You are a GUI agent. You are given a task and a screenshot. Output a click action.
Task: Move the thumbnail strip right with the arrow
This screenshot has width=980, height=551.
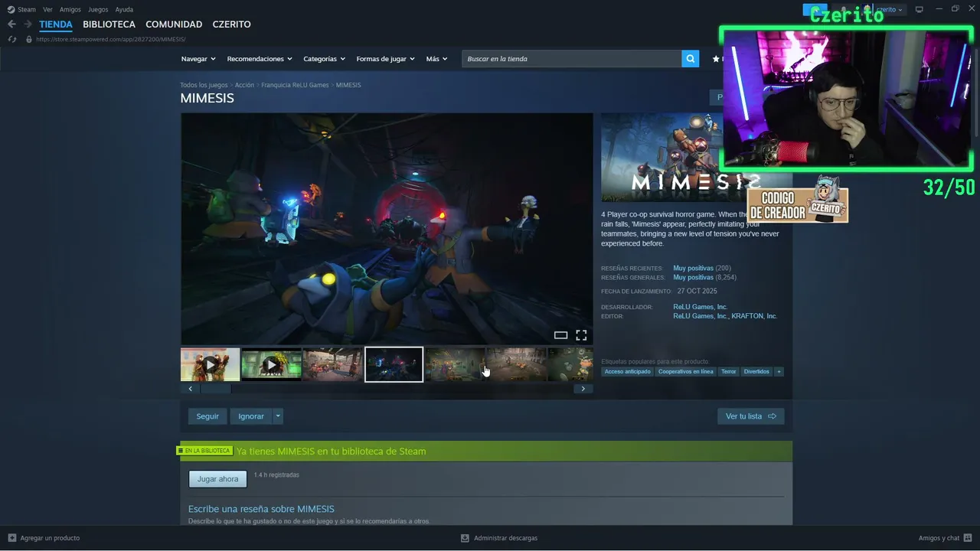(x=583, y=389)
